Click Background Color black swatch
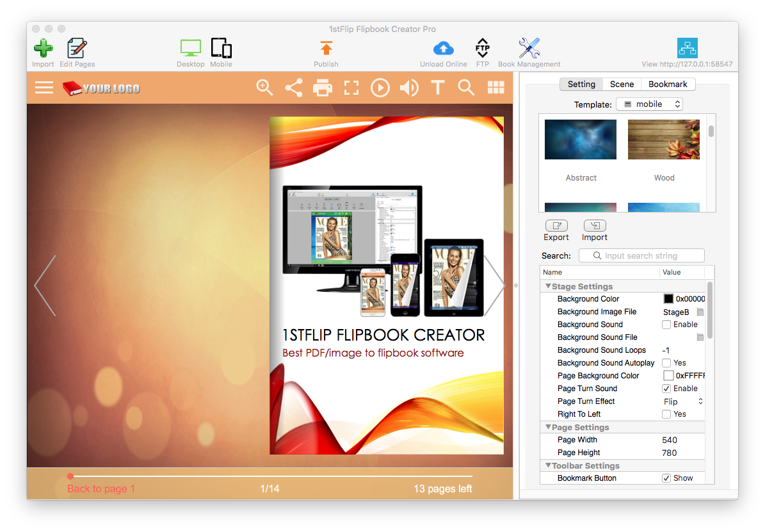765x532 pixels. (x=668, y=299)
